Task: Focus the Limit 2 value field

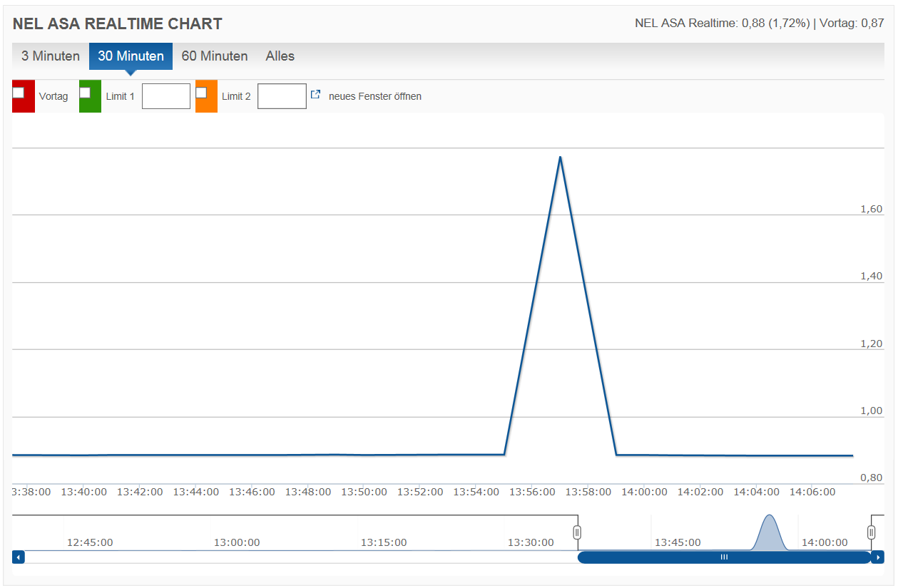Action: tap(282, 96)
